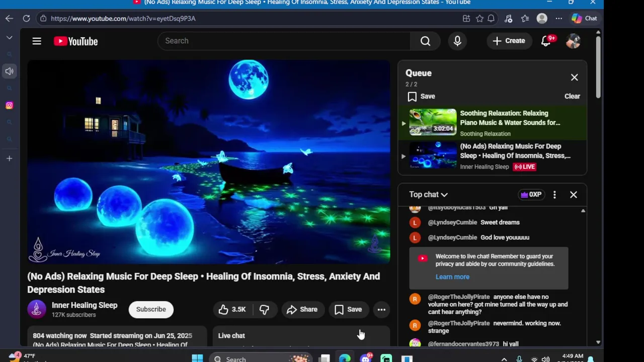
Task: Save the video using the Save button
Action: [348, 309]
